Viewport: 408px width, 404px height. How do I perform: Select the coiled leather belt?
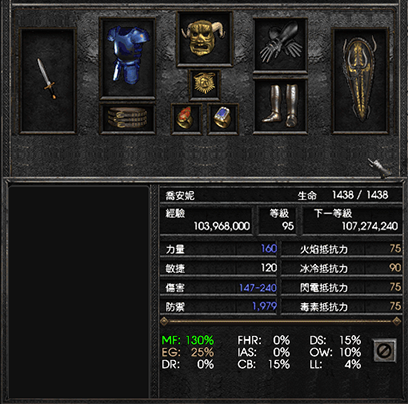(127, 118)
